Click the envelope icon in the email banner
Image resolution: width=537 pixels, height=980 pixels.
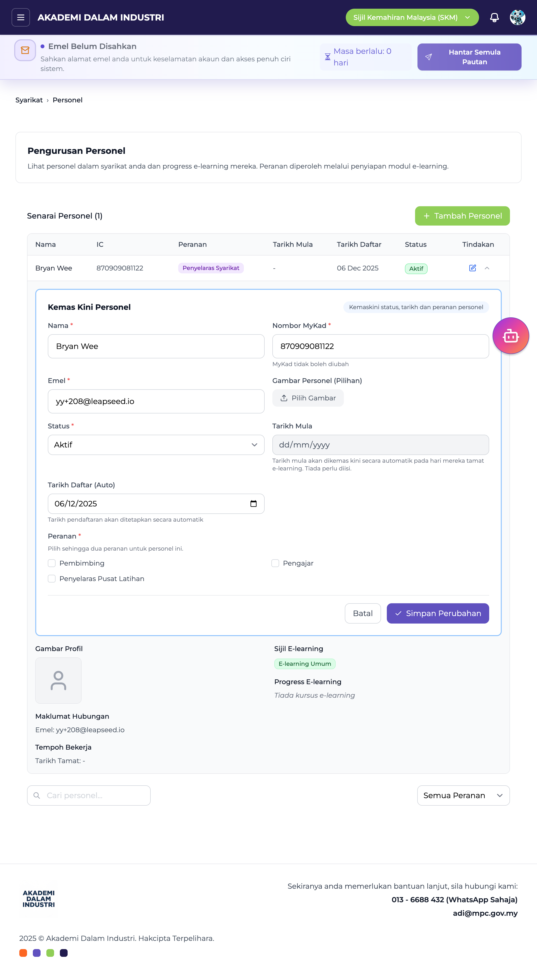pos(25,50)
